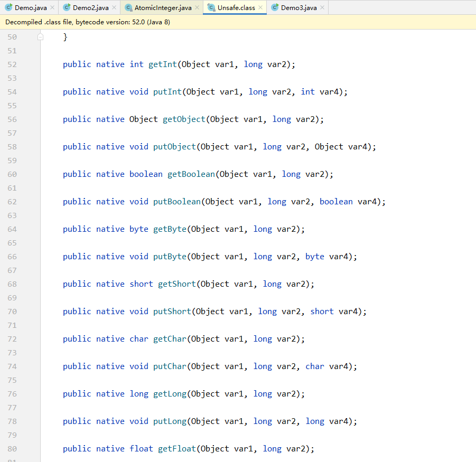Open the Demo3.java tab
This screenshot has width=476, height=462.
tap(298, 7)
